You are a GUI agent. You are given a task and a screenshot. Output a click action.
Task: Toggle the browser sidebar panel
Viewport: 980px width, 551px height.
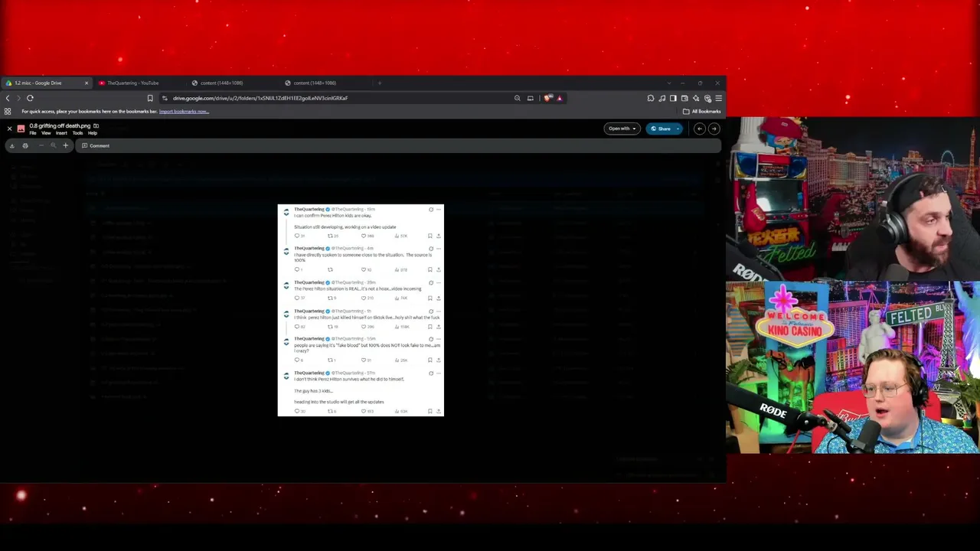pyautogui.click(x=673, y=98)
